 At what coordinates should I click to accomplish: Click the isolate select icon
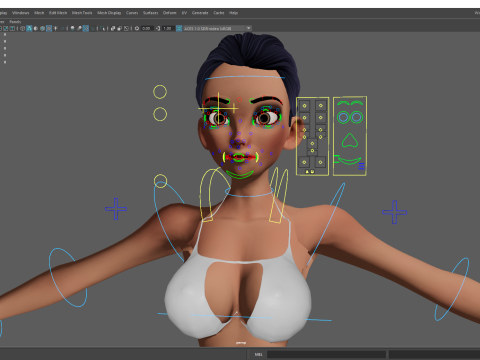point(102,28)
